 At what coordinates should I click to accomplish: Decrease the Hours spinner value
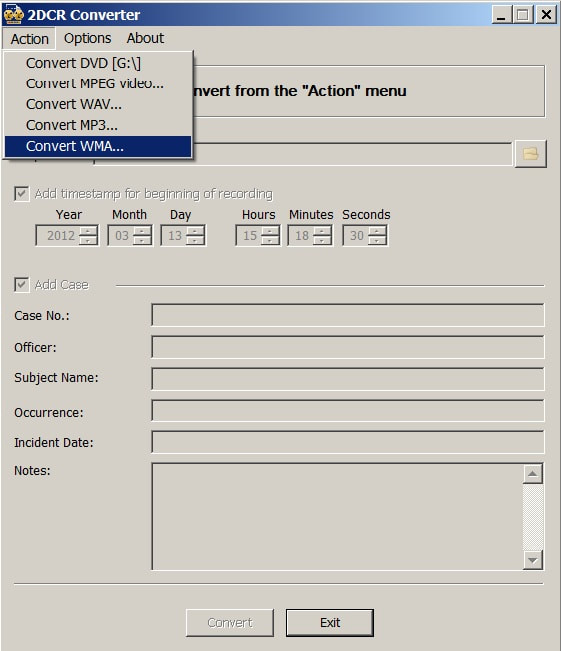point(270,240)
